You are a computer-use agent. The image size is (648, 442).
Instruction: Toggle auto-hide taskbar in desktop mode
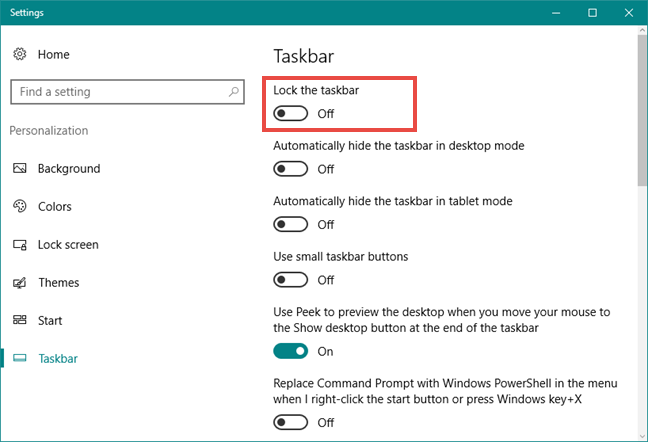(291, 169)
